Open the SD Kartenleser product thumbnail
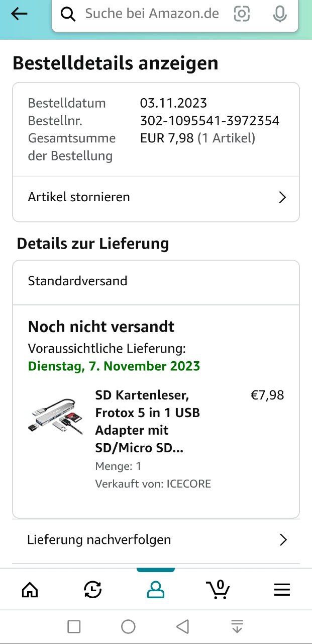The height and width of the screenshot is (644, 312). coord(55,415)
